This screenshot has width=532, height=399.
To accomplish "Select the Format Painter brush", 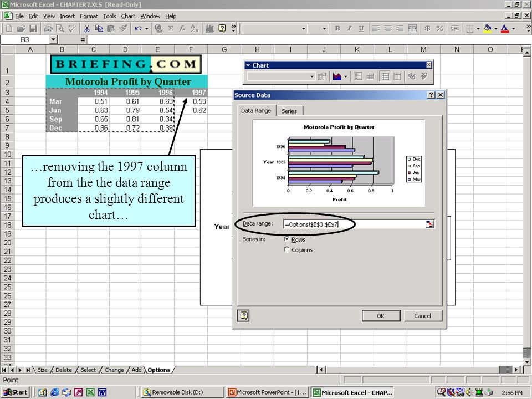I will click(x=123, y=28).
